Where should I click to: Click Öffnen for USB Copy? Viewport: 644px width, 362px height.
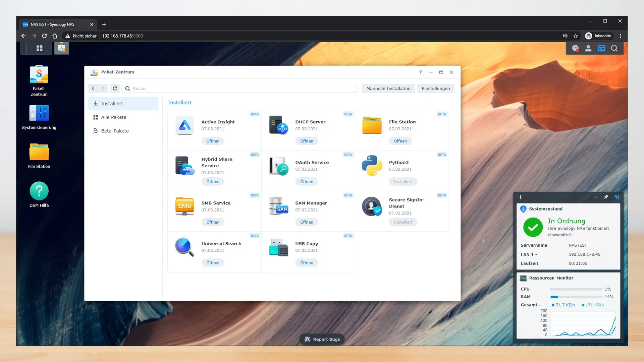(x=307, y=263)
